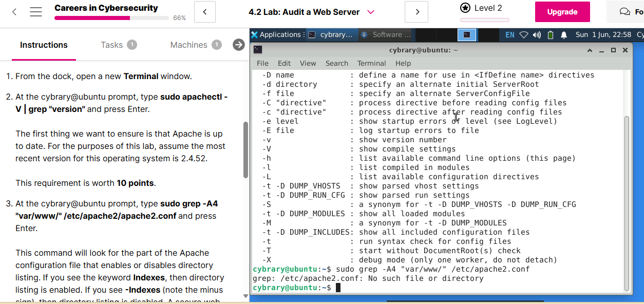Open terminal Help menu

pyautogui.click(x=403, y=63)
